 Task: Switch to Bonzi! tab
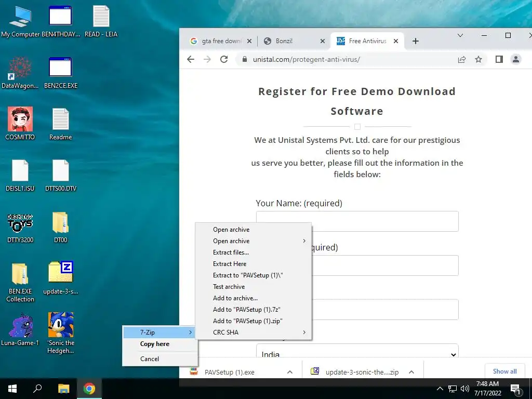(294, 41)
